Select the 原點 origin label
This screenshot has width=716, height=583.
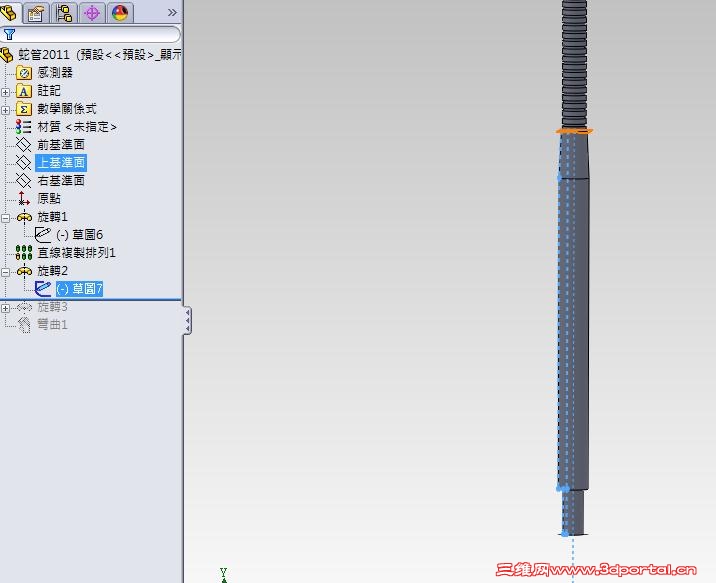tap(49, 199)
